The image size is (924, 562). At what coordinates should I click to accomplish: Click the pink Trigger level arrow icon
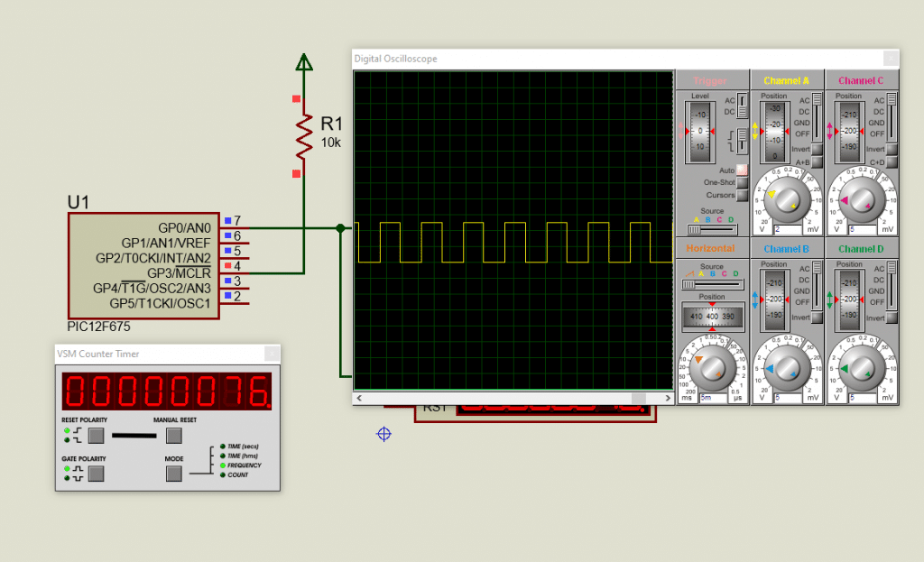(x=680, y=131)
